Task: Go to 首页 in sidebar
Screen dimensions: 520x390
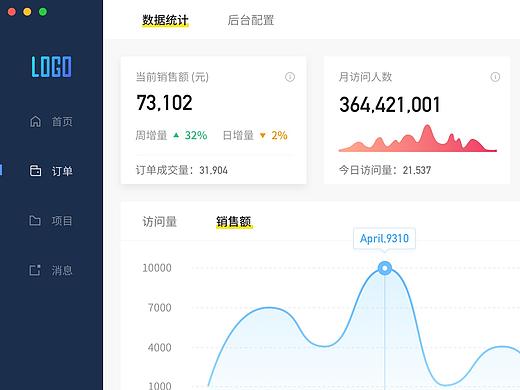Action: click(62, 121)
